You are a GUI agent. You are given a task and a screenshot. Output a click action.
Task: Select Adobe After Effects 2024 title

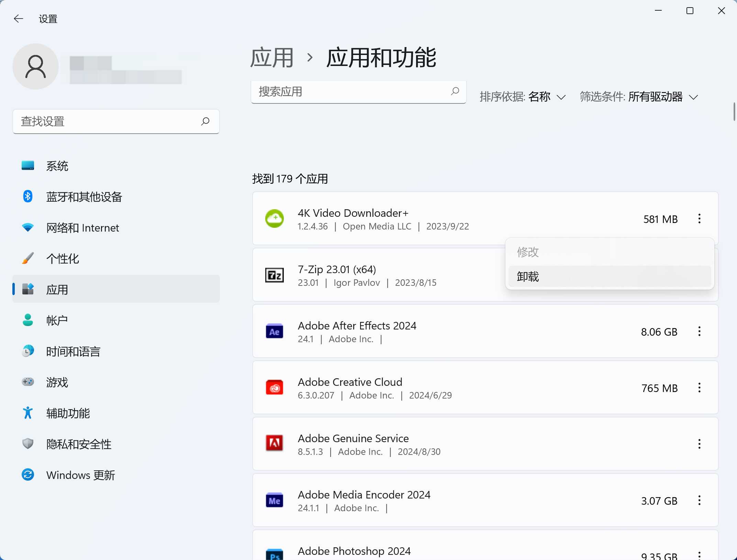(x=357, y=326)
